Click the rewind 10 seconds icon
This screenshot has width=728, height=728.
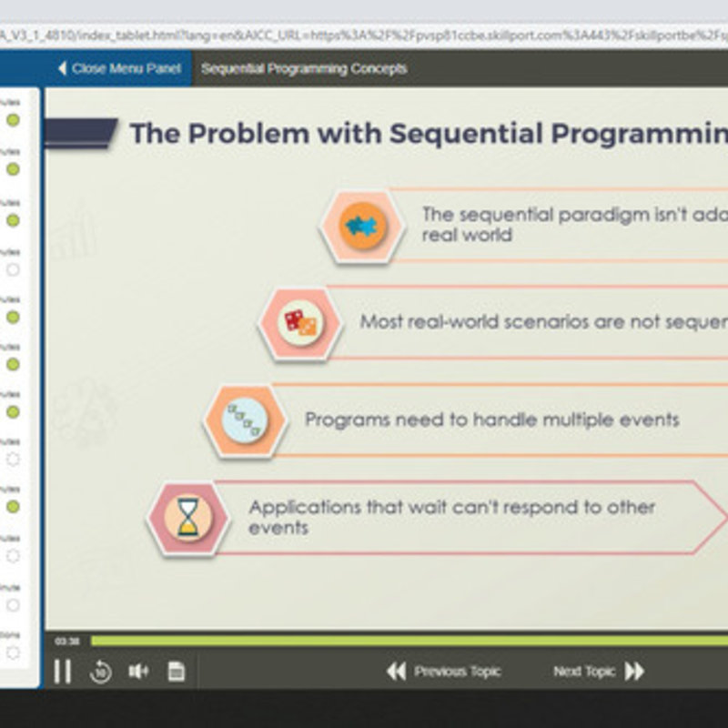click(101, 672)
